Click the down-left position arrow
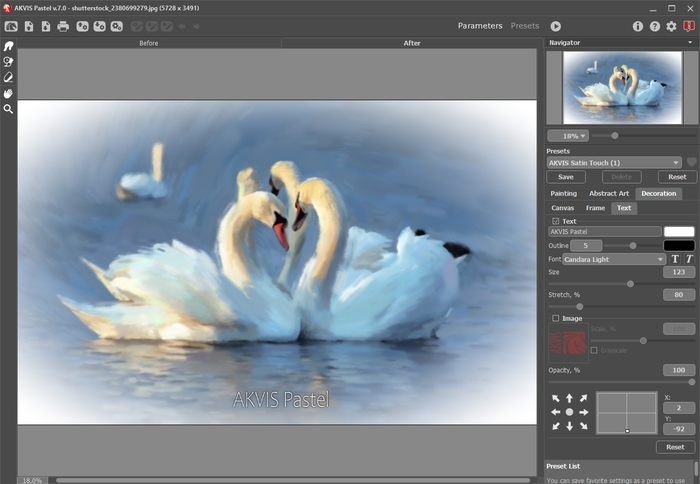 [x=555, y=426]
